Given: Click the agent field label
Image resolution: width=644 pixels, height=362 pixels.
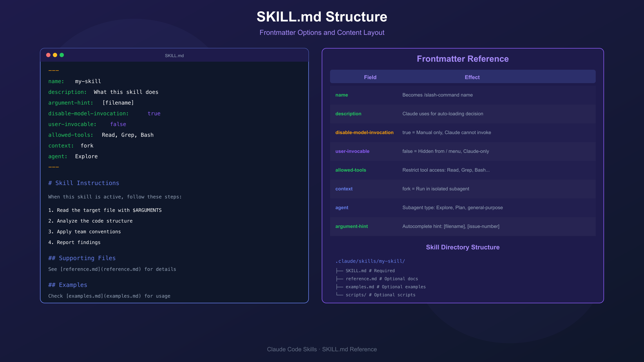Looking at the screenshot, I should tap(342, 208).
